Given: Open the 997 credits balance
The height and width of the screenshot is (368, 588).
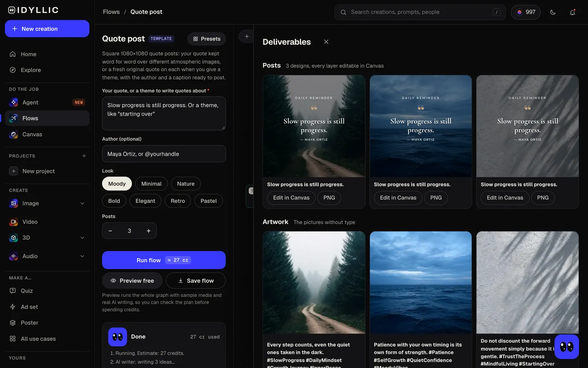Looking at the screenshot, I should [x=526, y=12].
